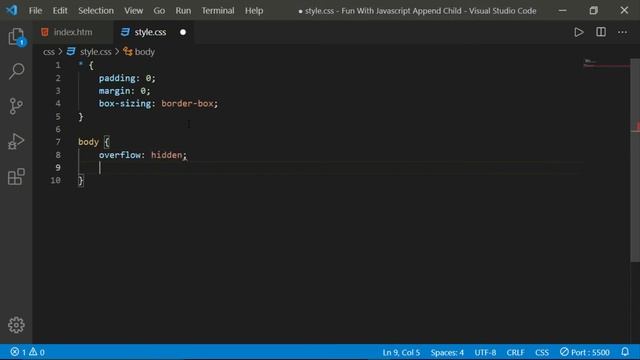Screen dimensions: 640x360
Task: Select encoding via UTF-8
Action: (x=485, y=352)
